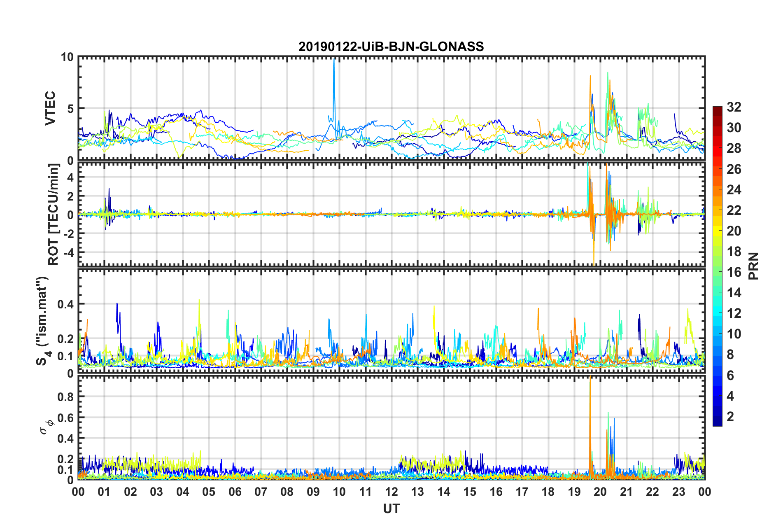Screen dimensions: 783x532
Task: Select colorbar tick label 28
Action: point(734,148)
